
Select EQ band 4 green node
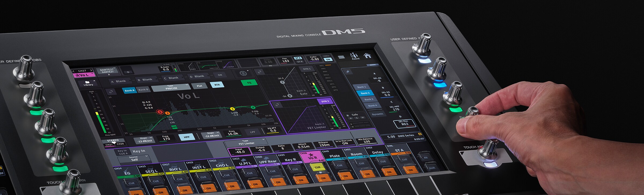[253, 107]
